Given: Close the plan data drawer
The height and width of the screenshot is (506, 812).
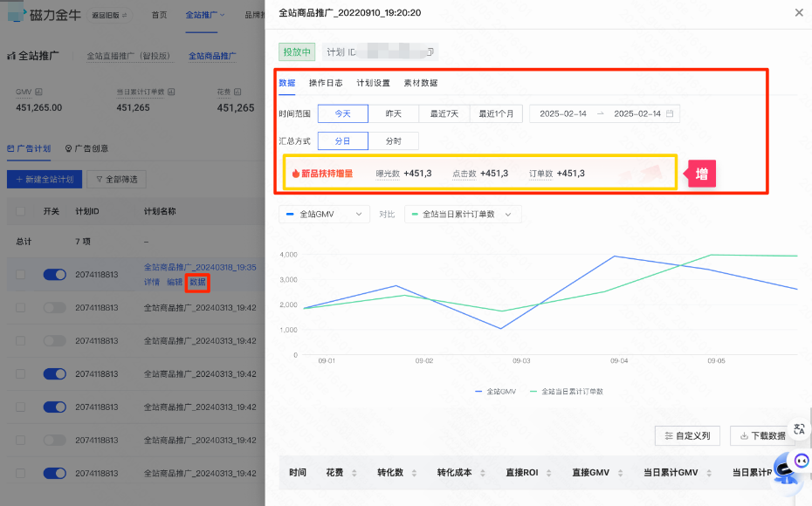Looking at the screenshot, I should pos(799,12).
